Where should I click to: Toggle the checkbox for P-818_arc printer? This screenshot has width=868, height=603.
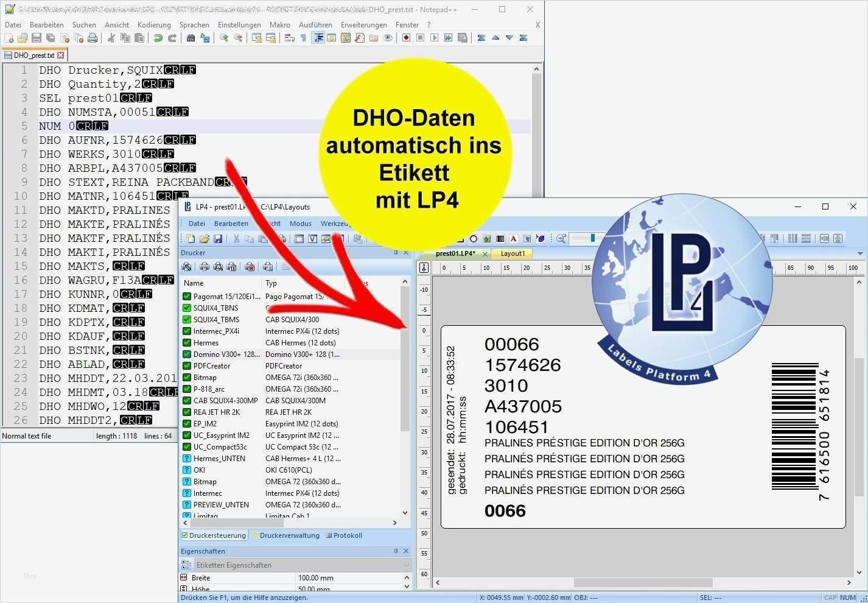(187, 389)
